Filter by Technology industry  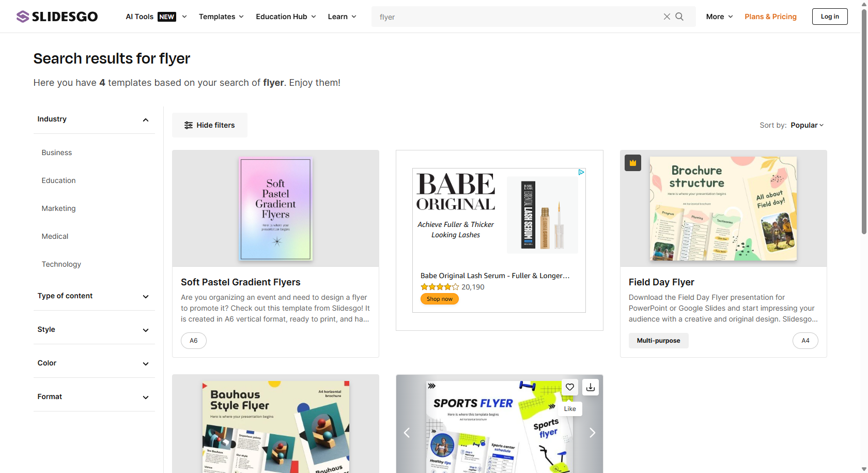click(x=61, y=264)
